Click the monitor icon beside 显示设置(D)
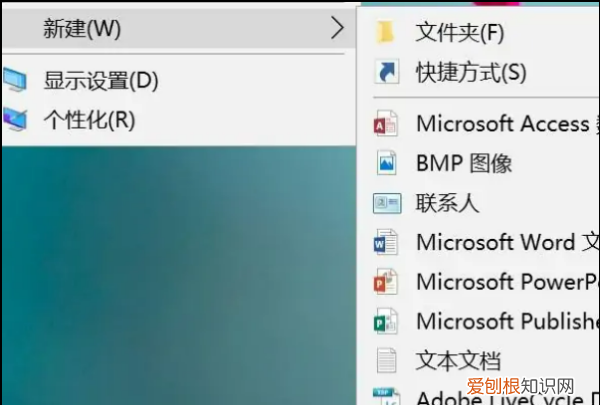The height and width of the screenshot is (405, 600). [x=15, y=80]
